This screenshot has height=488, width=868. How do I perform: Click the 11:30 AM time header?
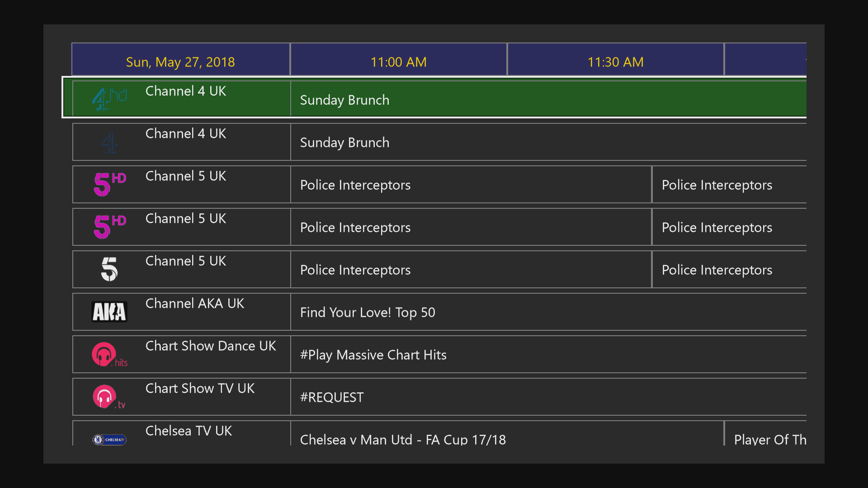click(x=615, y=61)
